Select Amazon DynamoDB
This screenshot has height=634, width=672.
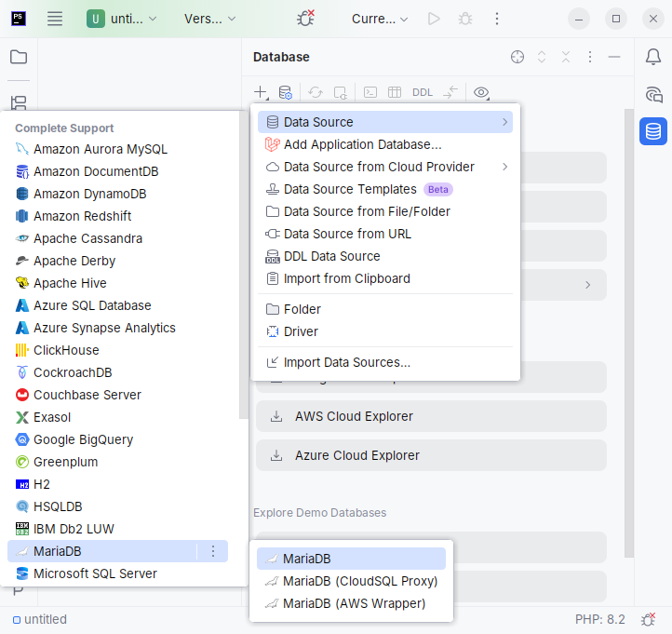118,194
